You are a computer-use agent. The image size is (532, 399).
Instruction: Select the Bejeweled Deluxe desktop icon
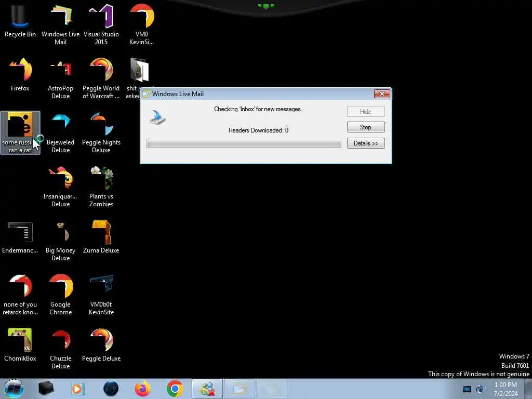[60, 133]
